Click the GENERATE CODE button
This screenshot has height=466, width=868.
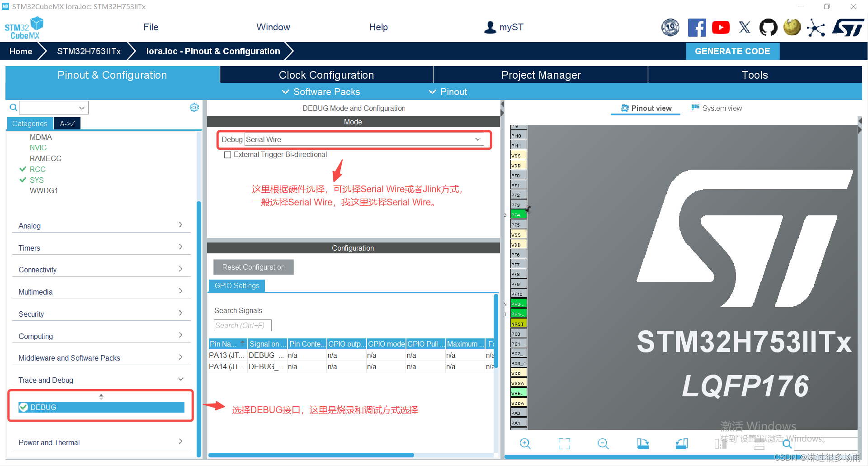[x=732, y=51]
